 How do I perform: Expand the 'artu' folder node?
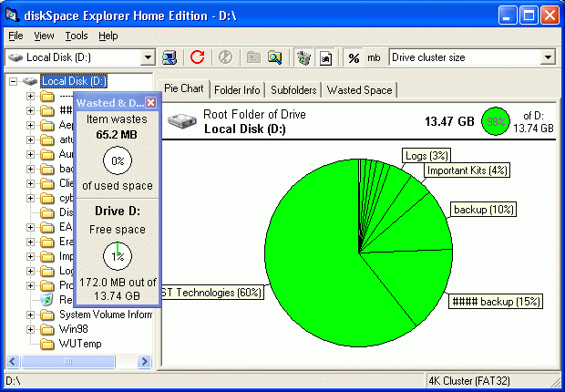31,139
